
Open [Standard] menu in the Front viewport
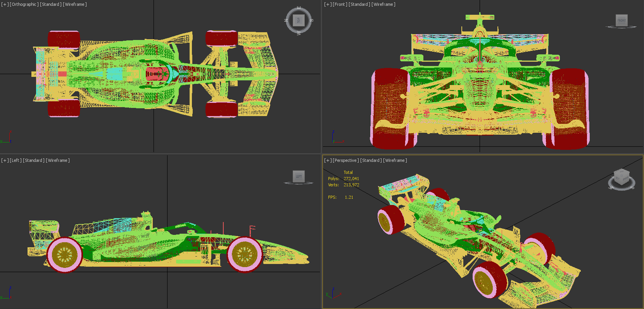click(359, 4)
